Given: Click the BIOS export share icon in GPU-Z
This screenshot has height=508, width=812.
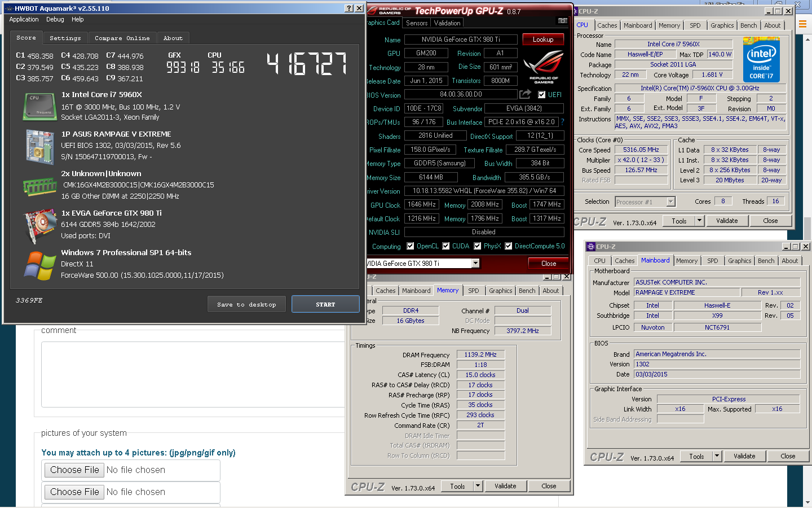Looking at the screenshot, I should click(x=525, y=94).
